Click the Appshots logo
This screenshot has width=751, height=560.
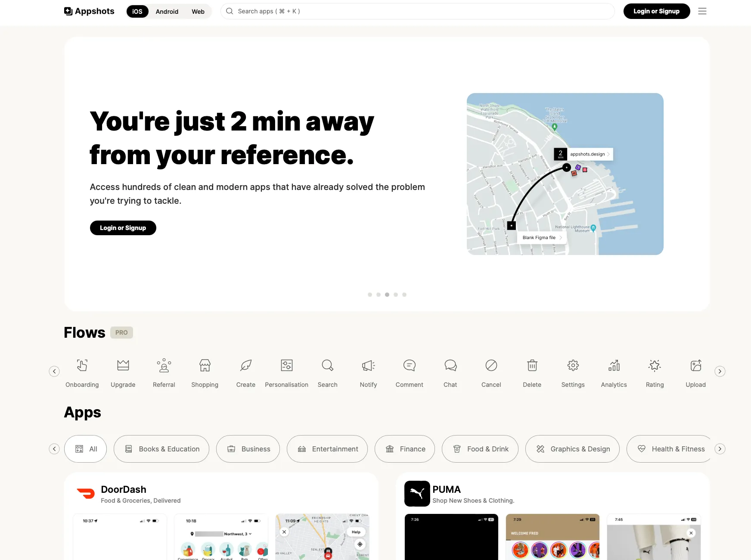[89, 11]
